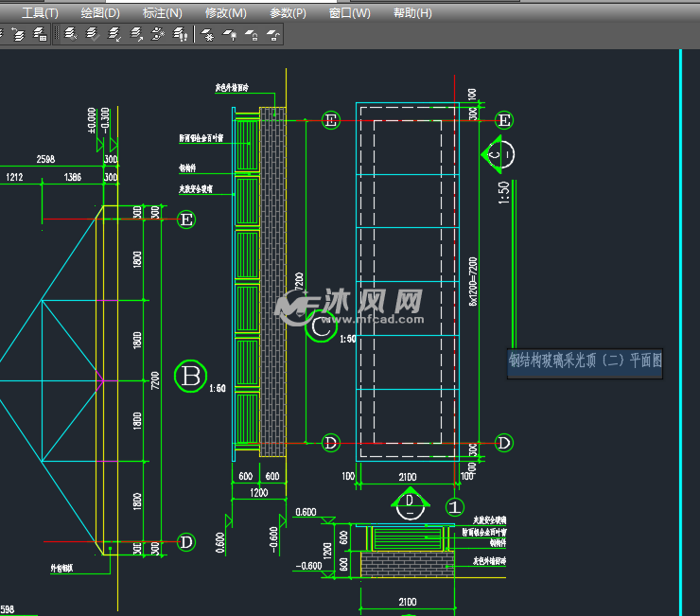Image resolution: width=700 pixels, height=616 pixels.
Task: Open the 参数(P) parametric menu
Action: coord(288,13)
